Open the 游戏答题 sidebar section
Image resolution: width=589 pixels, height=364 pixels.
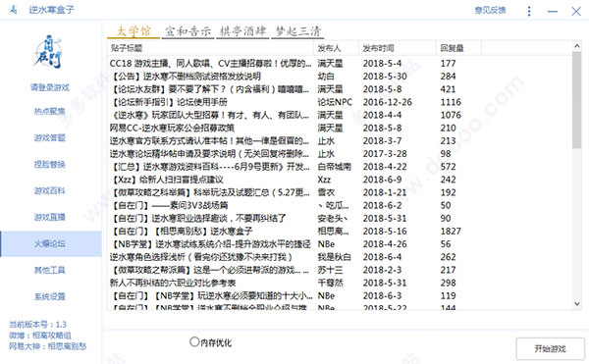[50, 137]
